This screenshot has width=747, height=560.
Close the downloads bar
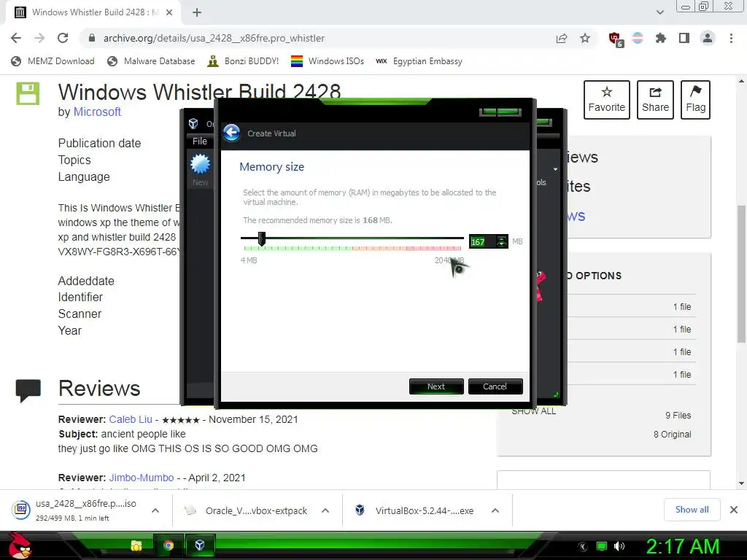pyautogui.click(x=734, y=510)
